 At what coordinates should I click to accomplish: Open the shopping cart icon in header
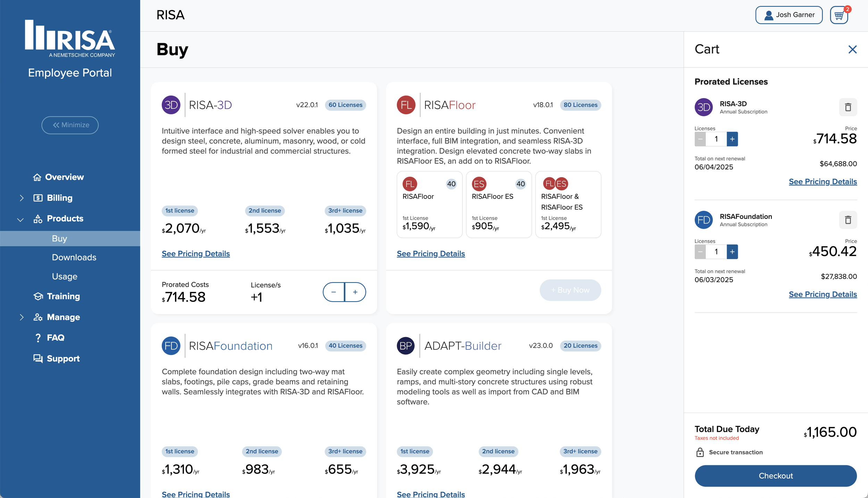(839, 15)
